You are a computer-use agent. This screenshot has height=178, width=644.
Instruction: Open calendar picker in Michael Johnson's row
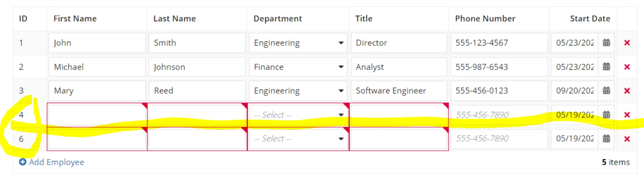pyautogui.click(x=606, y=67)
